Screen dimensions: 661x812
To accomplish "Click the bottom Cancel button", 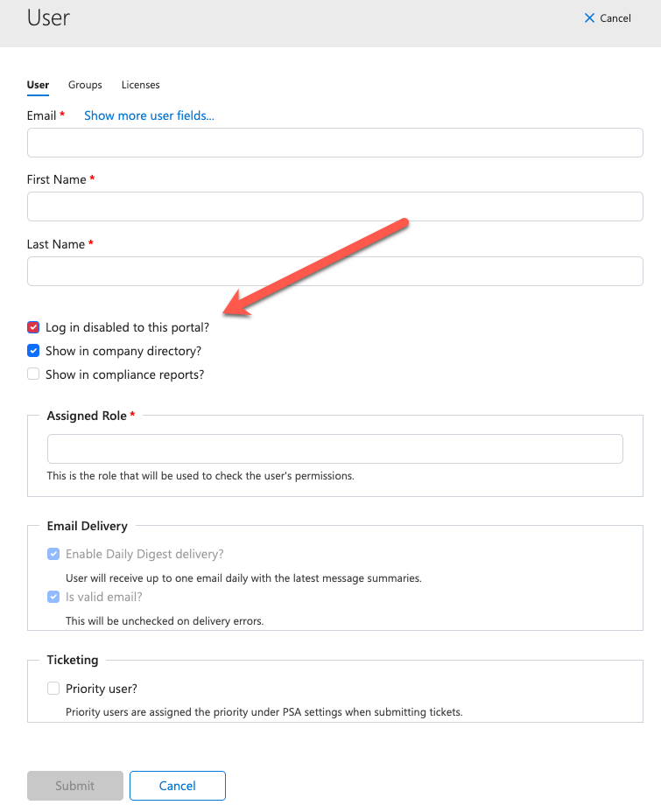I will click(x=178, y=786).
